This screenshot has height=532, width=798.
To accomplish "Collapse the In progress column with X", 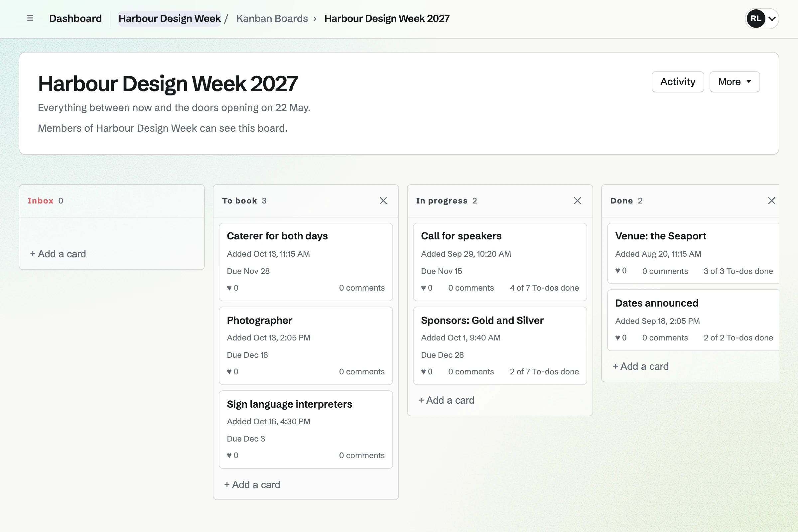I will [x=577, y=200].
